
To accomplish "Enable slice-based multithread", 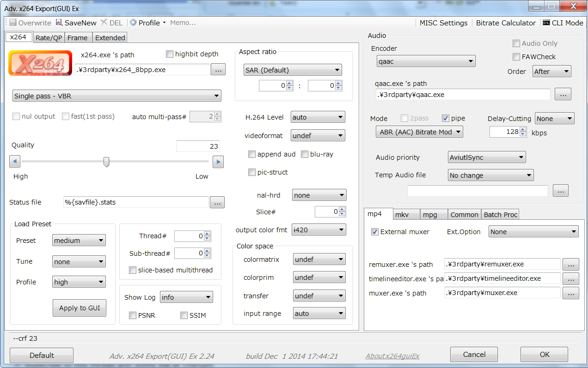I will tap(133, 270).
